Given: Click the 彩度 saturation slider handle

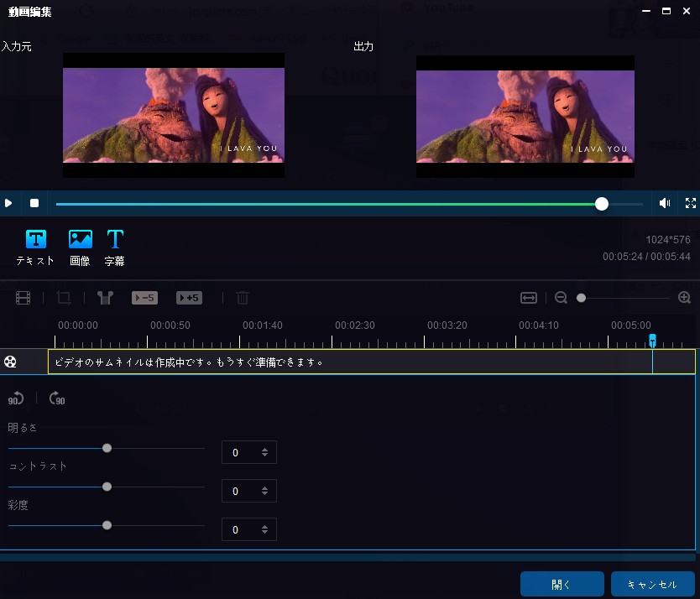Looking at the screenshot, I should pyautogui.click(x=107, y=525).
